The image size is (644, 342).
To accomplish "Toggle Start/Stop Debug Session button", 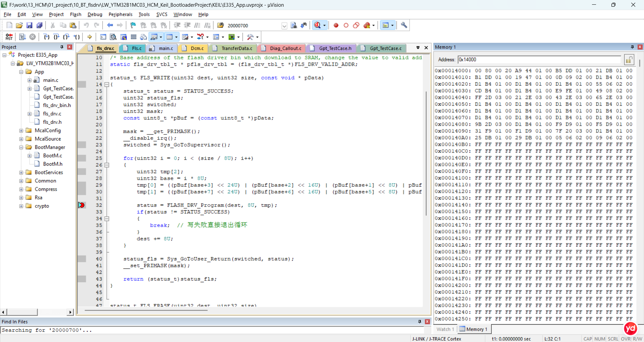I will click(317, 25).
